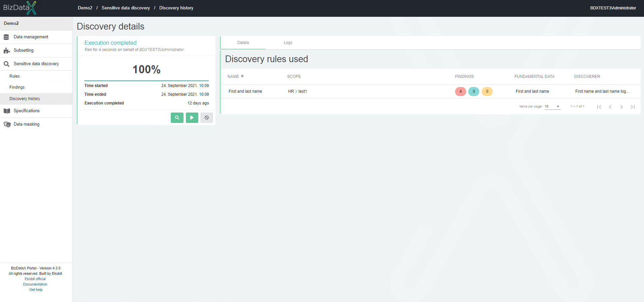Screen dimensions: 644x302
Task: Go to first page of results
Action: (x=599, y=107)
